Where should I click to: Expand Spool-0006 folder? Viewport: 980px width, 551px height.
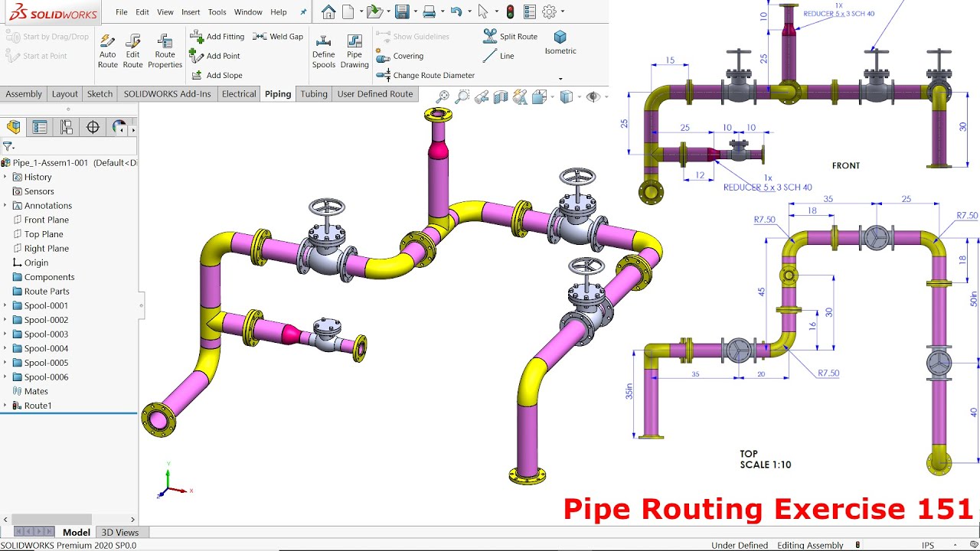(x=5, y=377)
